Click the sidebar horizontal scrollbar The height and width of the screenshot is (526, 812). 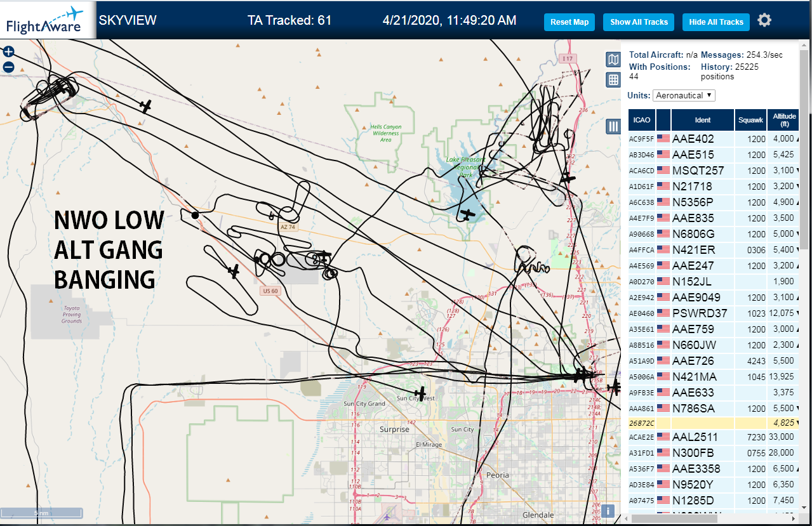pyautogui.click(x=673, y=518)
